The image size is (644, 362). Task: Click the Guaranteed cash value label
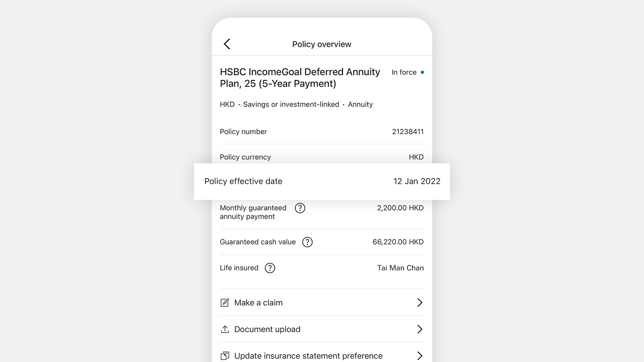pos(258,242)
